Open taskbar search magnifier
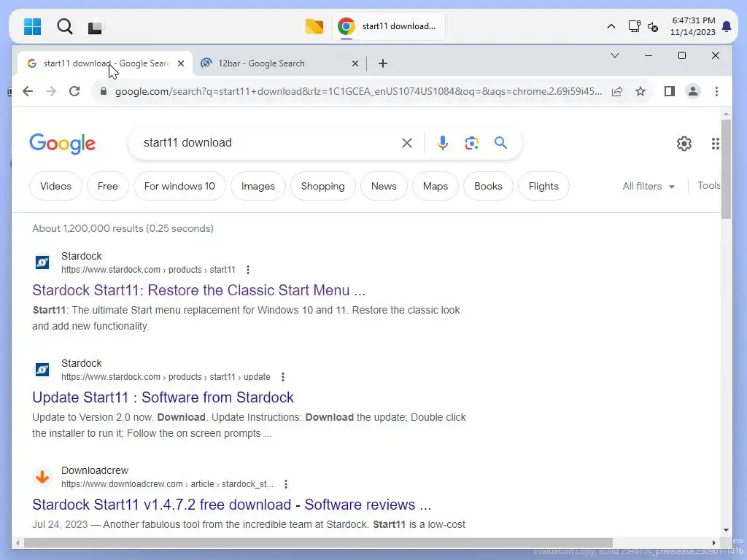 [65, 27]
